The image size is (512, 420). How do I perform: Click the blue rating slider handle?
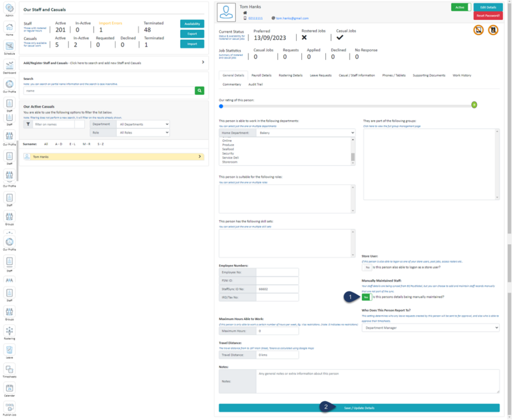(x=221, y=106)
